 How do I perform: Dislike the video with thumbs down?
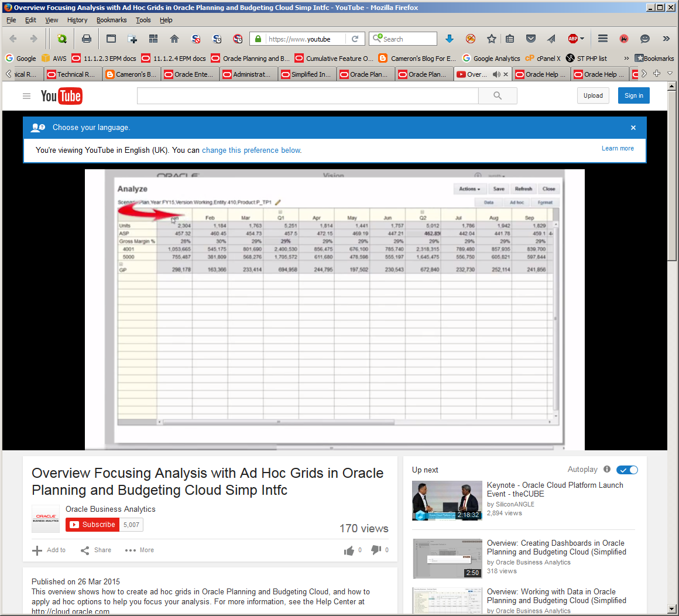(x=376, y=550)
